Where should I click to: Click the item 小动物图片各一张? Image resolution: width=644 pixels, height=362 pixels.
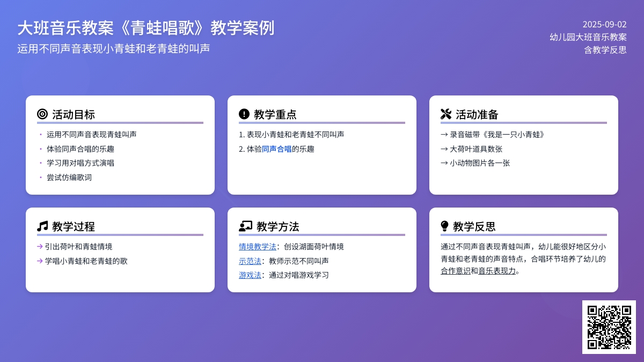(x=475, y=163)
